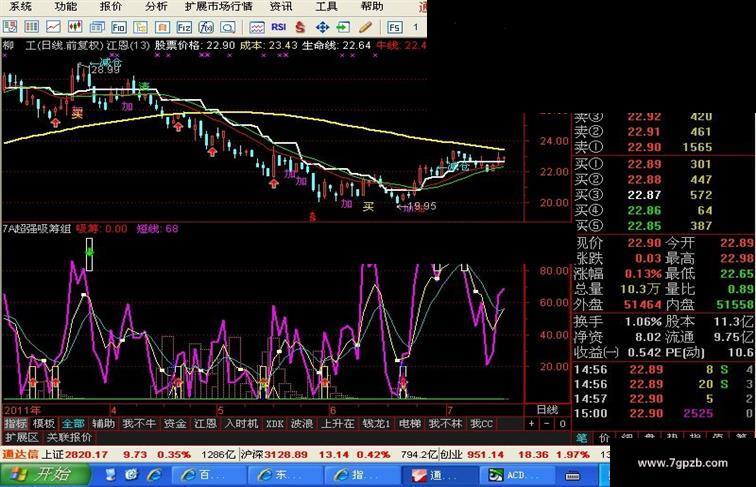
Task: Open the 扩展区 tab
Action: (x=22, y=437)
